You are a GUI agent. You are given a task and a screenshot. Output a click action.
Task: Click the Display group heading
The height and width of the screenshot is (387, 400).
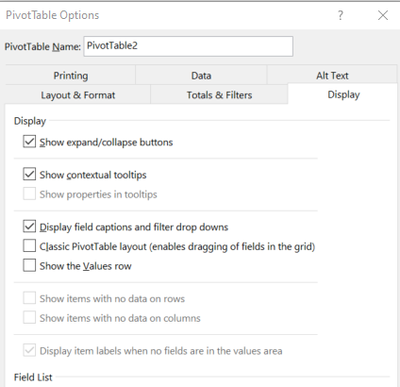(x=30, y=121)
